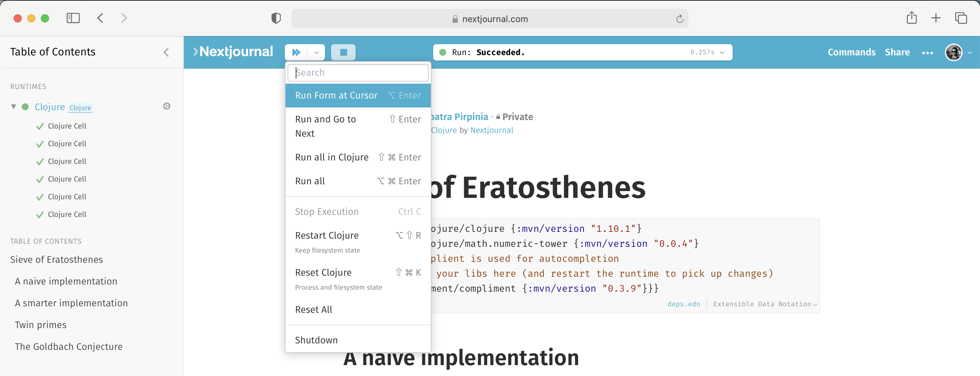The height and width of the screenshot is (376, 980).
Task: Jump to Sieve of Eratosthenes section
Action: [x=56, y=260]
